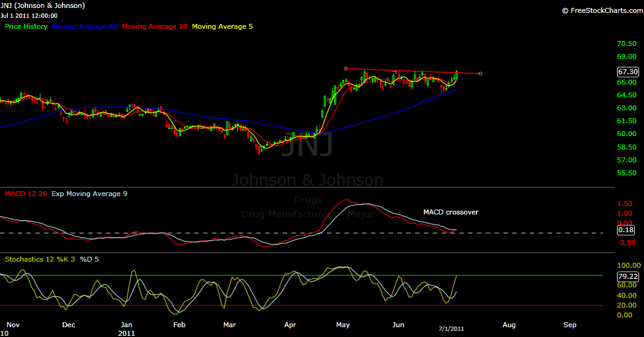The width and height of the screenshot is (644, 337).
Task: Select the Exp Moving Average 9 label
Action: pos(89,194)
